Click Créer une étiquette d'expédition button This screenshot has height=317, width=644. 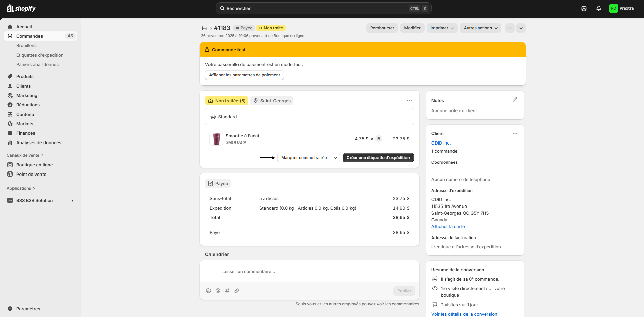pyautogui.click(x=378, y=158)
